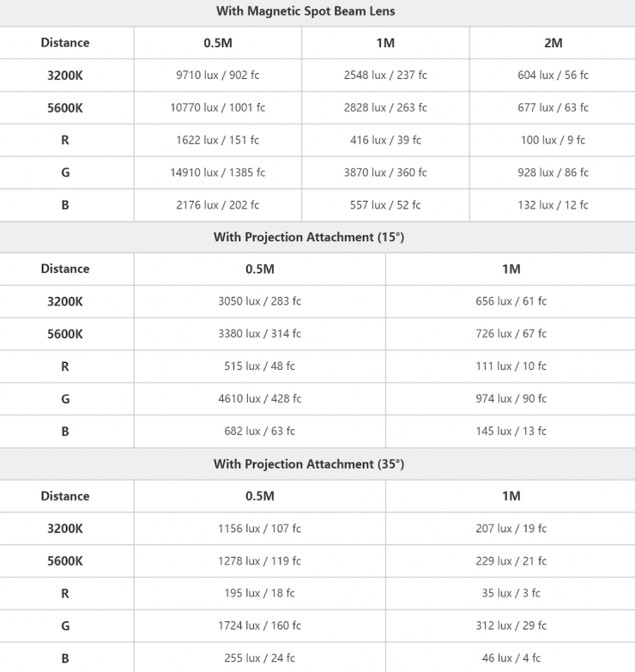The image size is (635, 672).
Task: Select the 35 lux / 3 fc value
Action: coord(511,593)
